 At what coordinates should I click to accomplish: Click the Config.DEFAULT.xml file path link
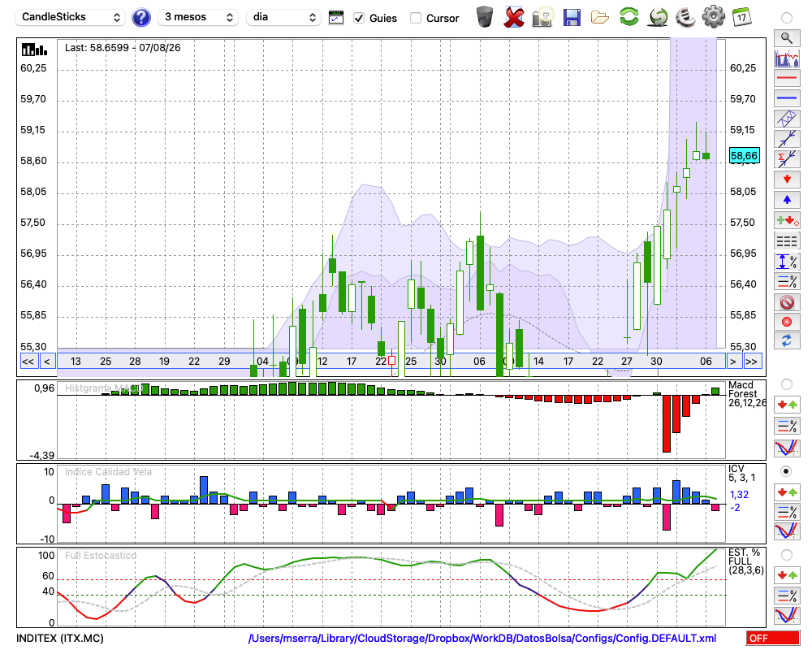coord(482,638)
